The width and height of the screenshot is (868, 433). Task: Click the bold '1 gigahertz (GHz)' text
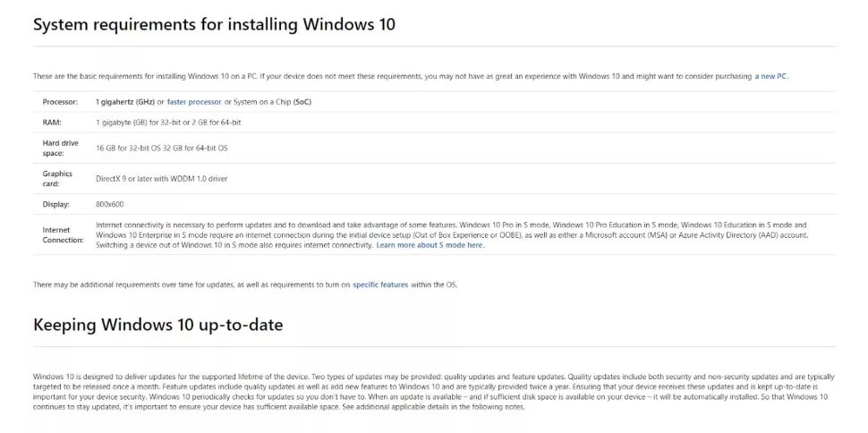pyautogui.click(x=125, y=102)
